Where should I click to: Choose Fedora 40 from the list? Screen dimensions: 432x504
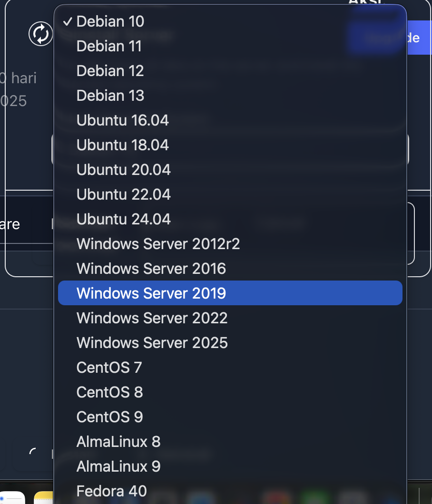pyautogui.click(x=111, y=491)
